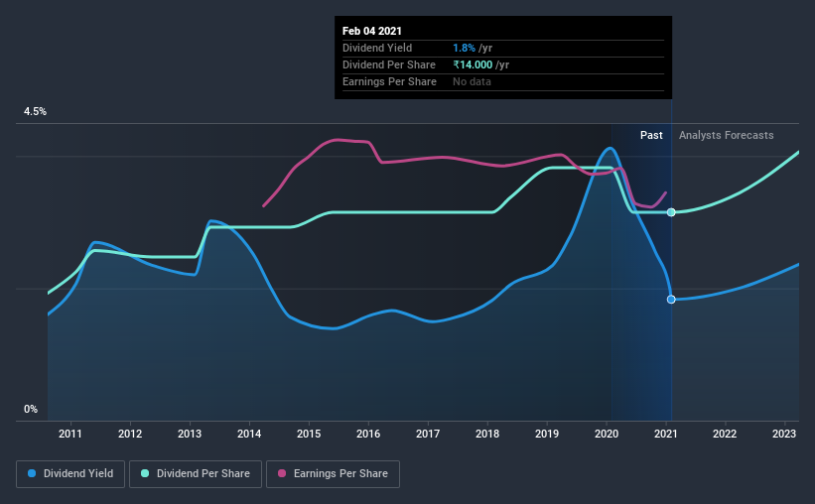Screen dimensions: 815x504
Task: Click the tooltip Earnings Per Share label
Action: click(389, 81)
